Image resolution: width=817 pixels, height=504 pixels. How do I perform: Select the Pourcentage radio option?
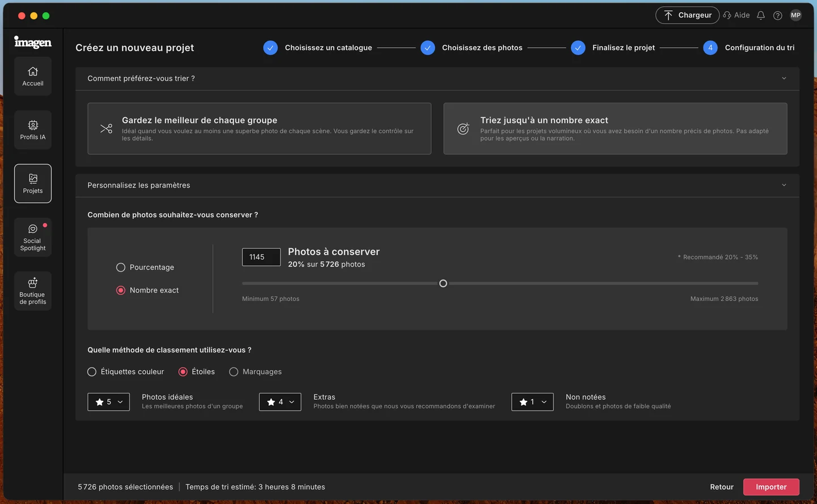click(121, 268)
